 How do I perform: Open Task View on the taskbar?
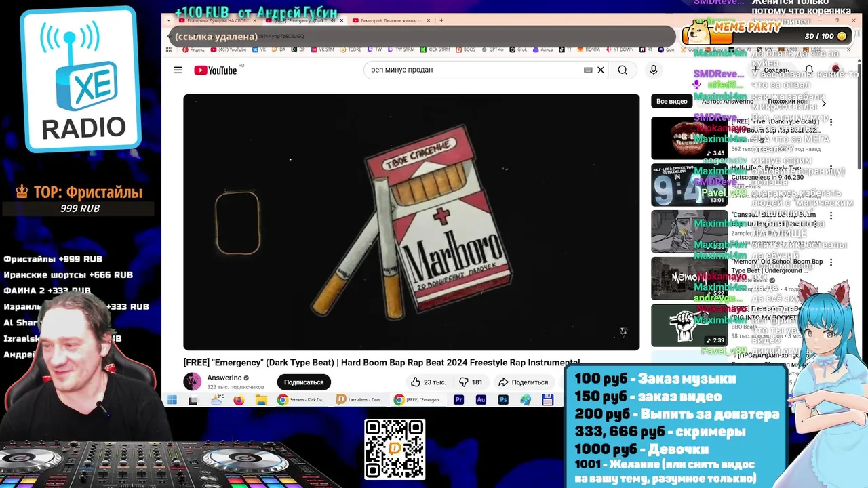click(x=193, y=400)
